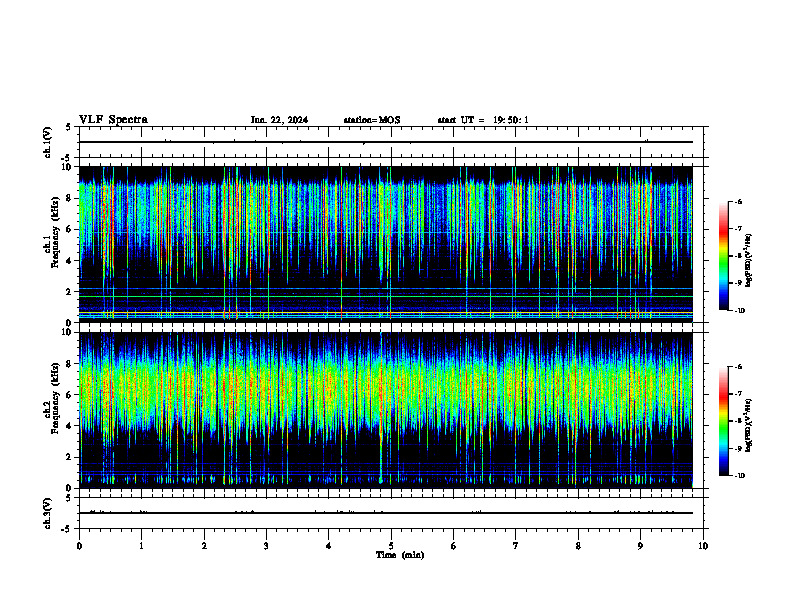Image resolution: width=792 pixels, height=612 pixels.
Task: Click the "-6" tick on ch.2 color bar
Action: click(738, 367)
